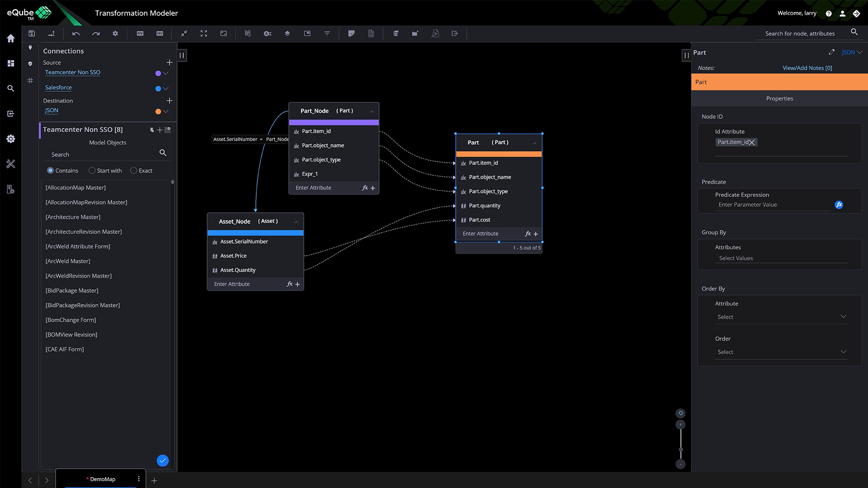Open the Teamcenter Non SSO source link

point(73,72)
